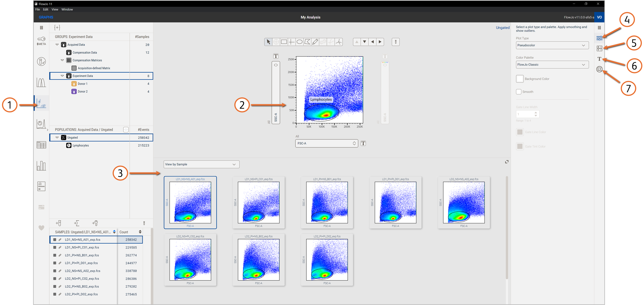Select the Lymphocytes population row

tap(81, 145)
